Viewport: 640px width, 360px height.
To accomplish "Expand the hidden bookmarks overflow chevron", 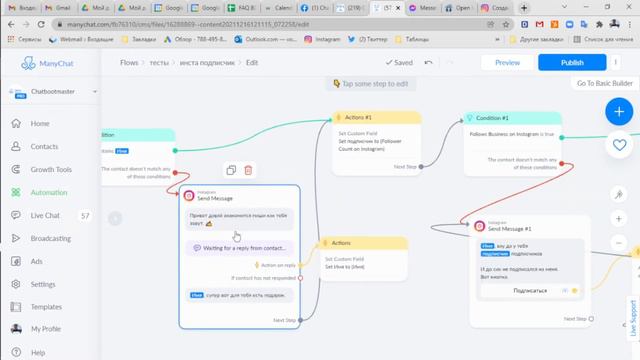I will [497, 39].
